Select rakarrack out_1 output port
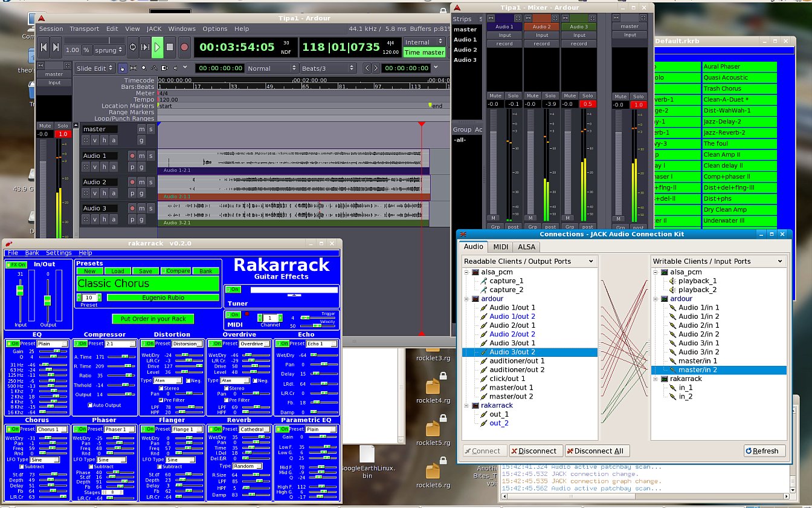The image size is (812, 508). (x=499, y=414)
